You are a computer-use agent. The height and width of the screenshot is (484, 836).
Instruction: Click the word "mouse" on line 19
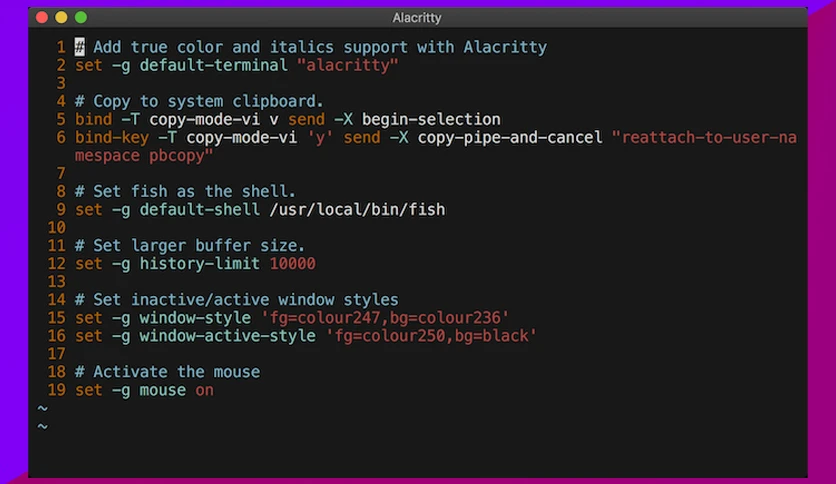pos(163,390)
